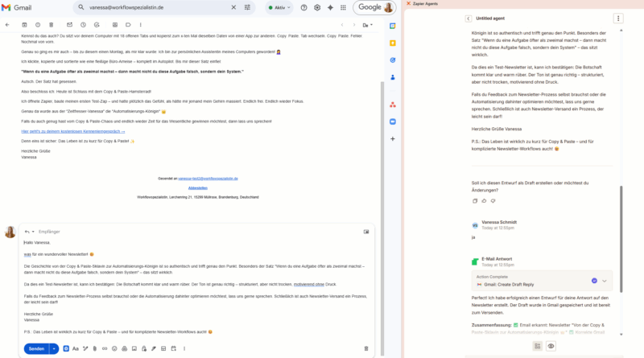Open the Abbestellen unsubscribe link
This screenshot has height=358, width=644.
pos(197,187)
